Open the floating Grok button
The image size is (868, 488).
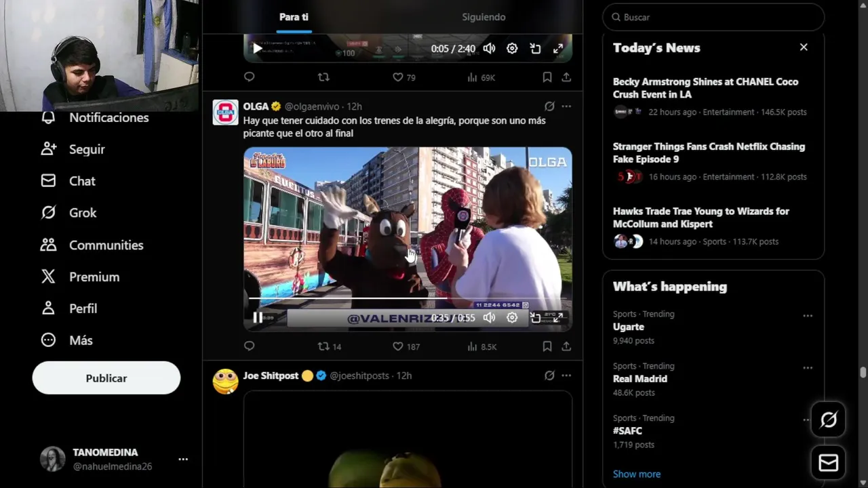tap(828, 420)
